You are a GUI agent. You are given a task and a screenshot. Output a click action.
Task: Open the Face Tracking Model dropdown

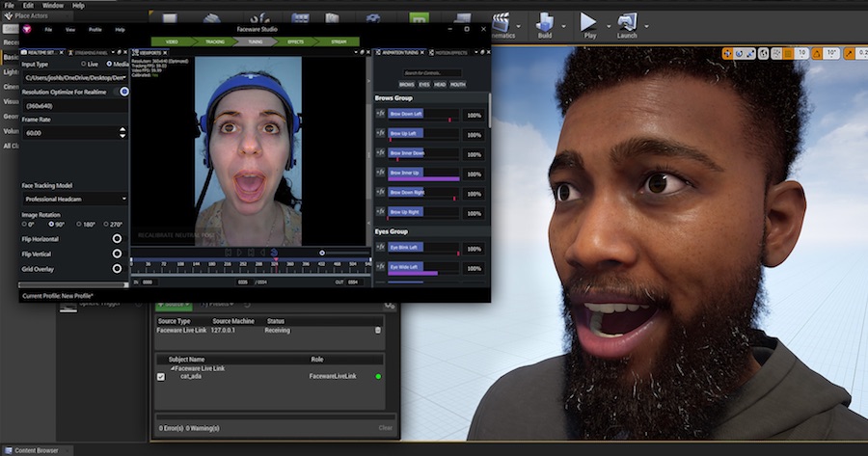tap(74, 199)
